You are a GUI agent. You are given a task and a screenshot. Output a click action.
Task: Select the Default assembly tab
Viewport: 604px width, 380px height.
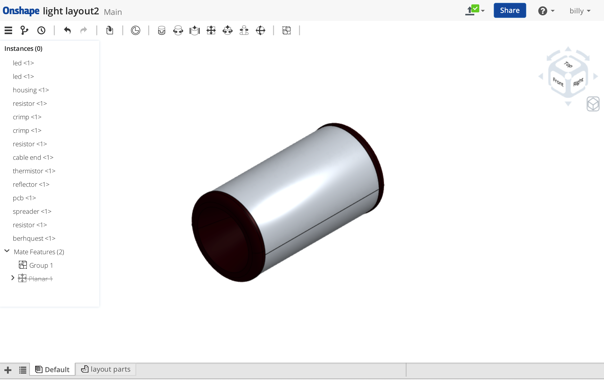pos(52,369)
